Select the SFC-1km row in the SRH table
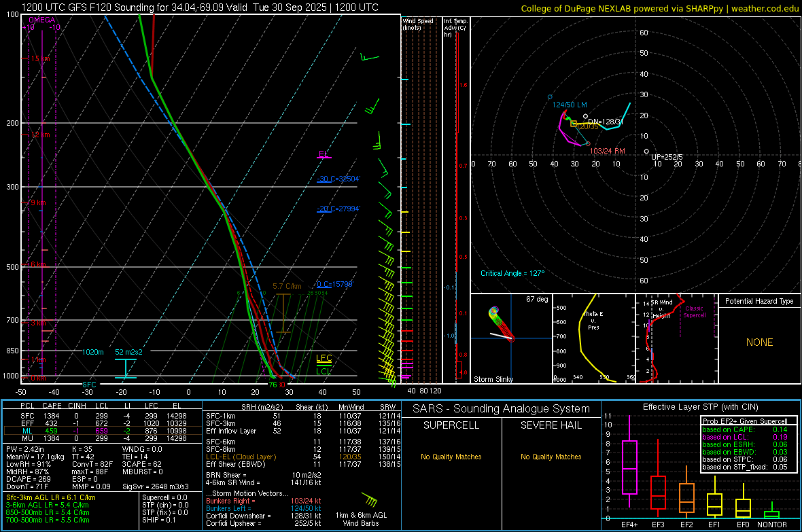802x532 pixels. point(304,416)
